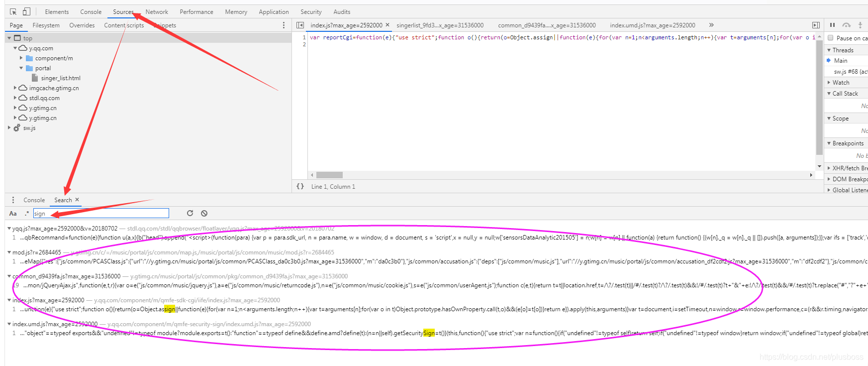
Task: Open the Network panel
Action: pyautogui.click(x=157, y=12)
